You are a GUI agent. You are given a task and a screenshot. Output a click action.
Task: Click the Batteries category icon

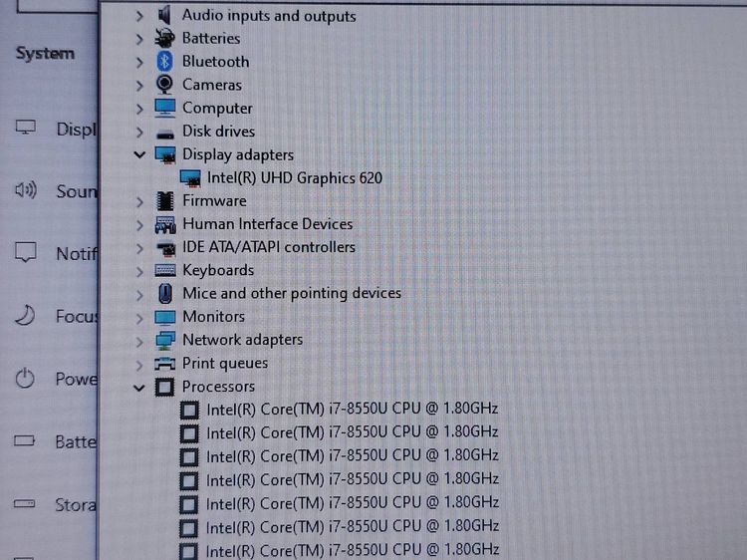[x=164, y=39]
